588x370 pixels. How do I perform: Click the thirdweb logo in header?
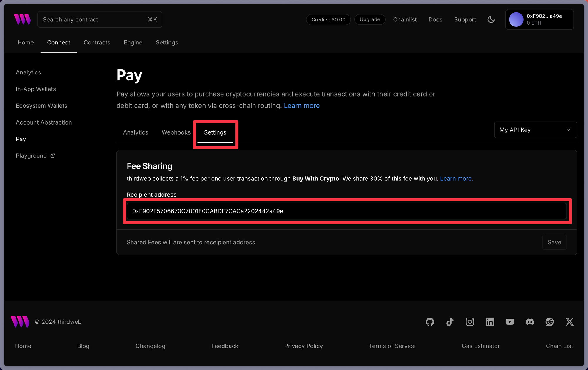coord(22,19)
